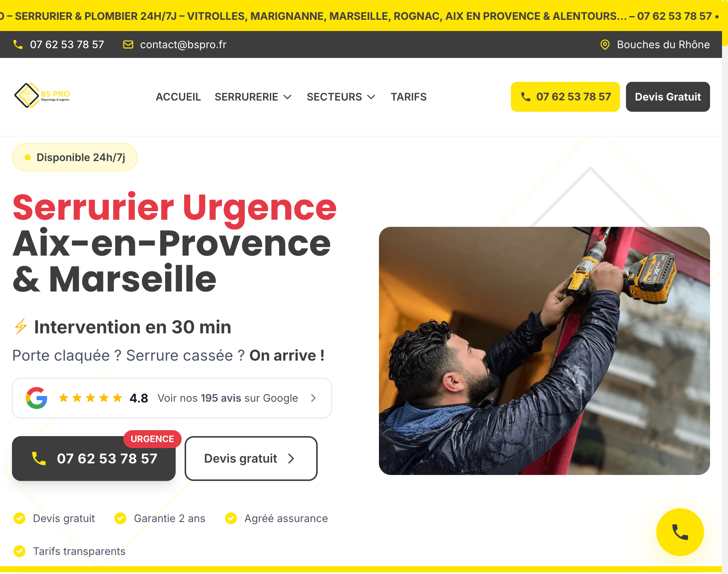Click the five-star rating icons

[x=90, y=398]
